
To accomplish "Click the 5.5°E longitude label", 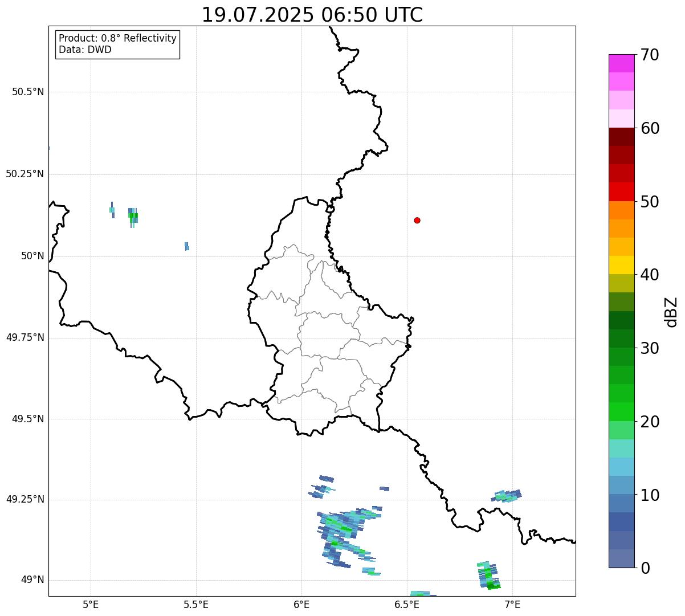I will pyautogui.click(x=196, y=604).
